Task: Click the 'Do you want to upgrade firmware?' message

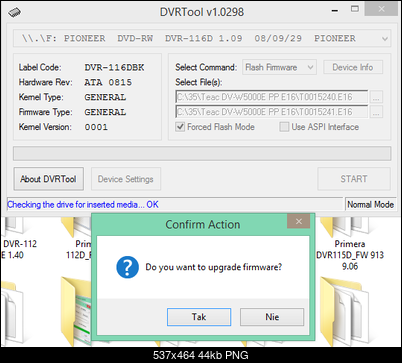Action: coord(214,267)
